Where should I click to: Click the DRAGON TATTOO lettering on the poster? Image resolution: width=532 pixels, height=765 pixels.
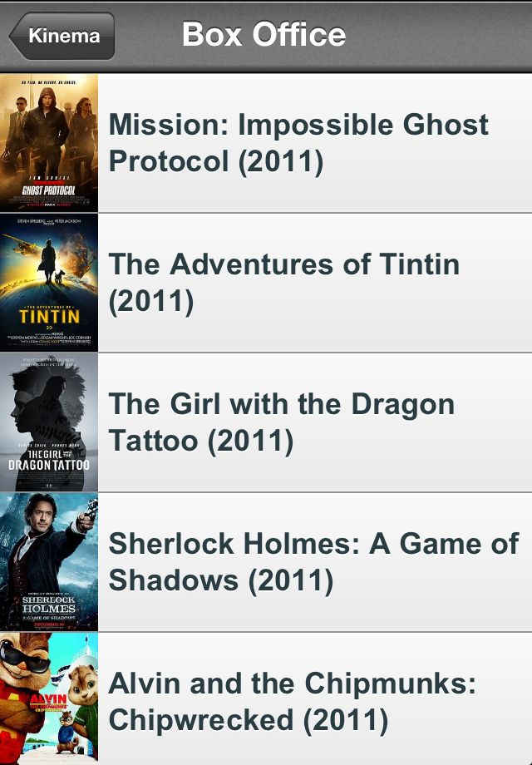click(49, 464)
